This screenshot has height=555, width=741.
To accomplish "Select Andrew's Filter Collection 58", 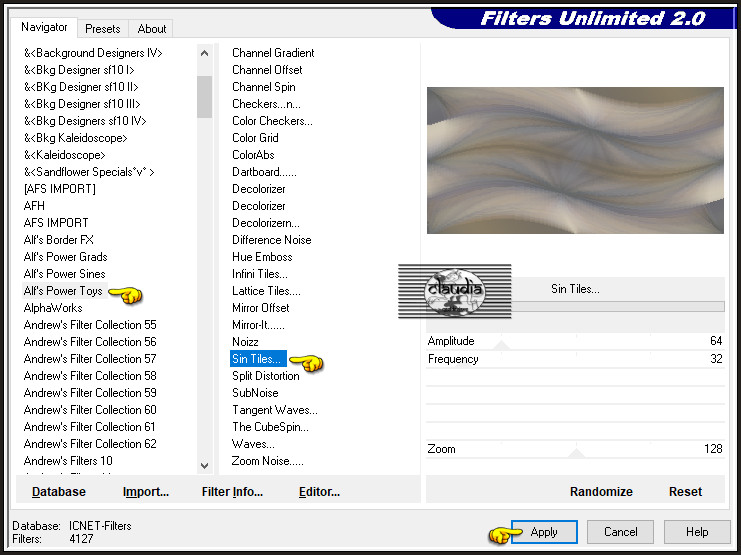I will [x=90, y=376].
